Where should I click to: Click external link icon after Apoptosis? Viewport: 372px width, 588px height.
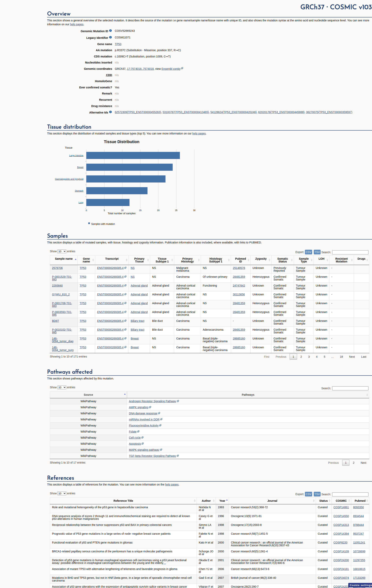coord(143,443)
